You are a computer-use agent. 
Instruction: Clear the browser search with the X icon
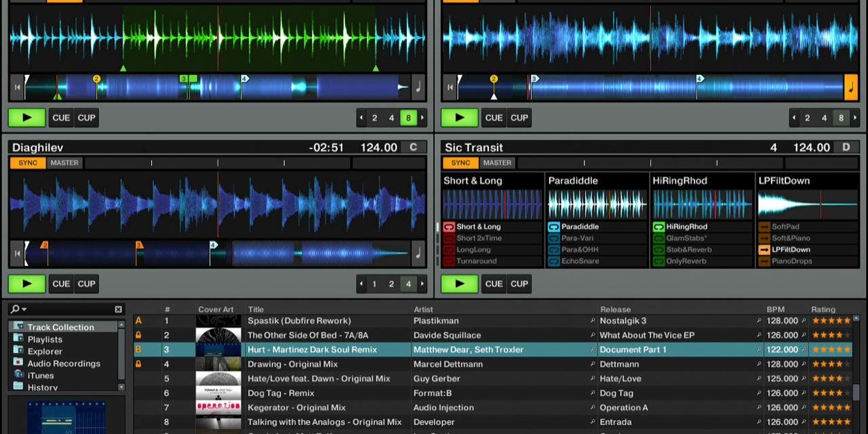click(118, 309)
